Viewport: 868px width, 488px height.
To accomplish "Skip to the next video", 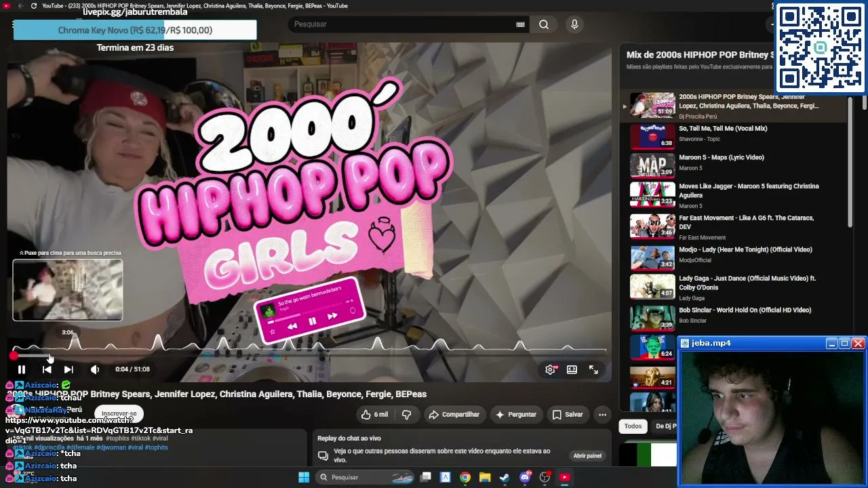I will [68, 369].
